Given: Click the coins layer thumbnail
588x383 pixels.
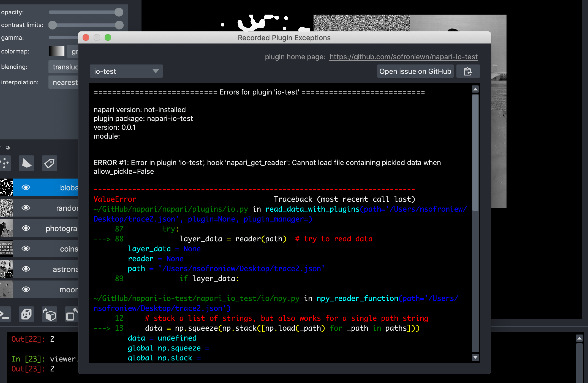Looking at the screenshot, I should click(x=7, y=249).
